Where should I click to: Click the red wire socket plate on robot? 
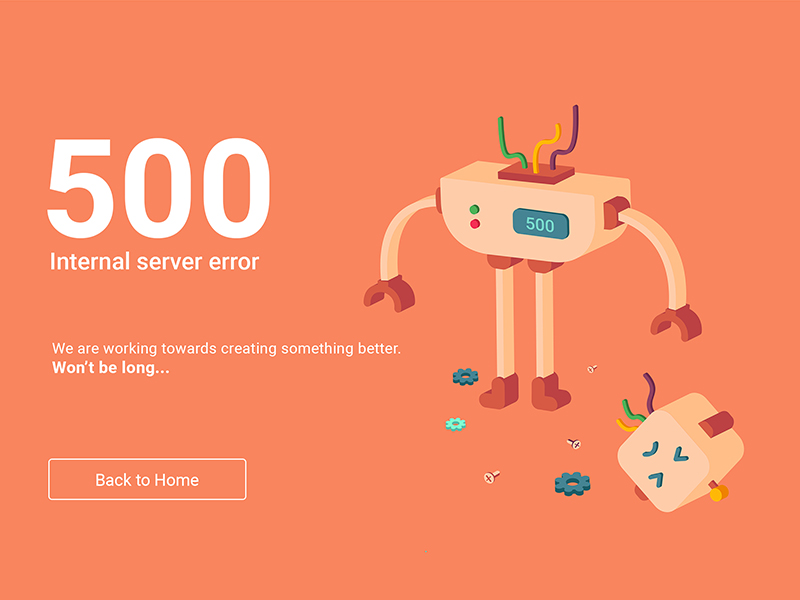click(x=536, y=174)
